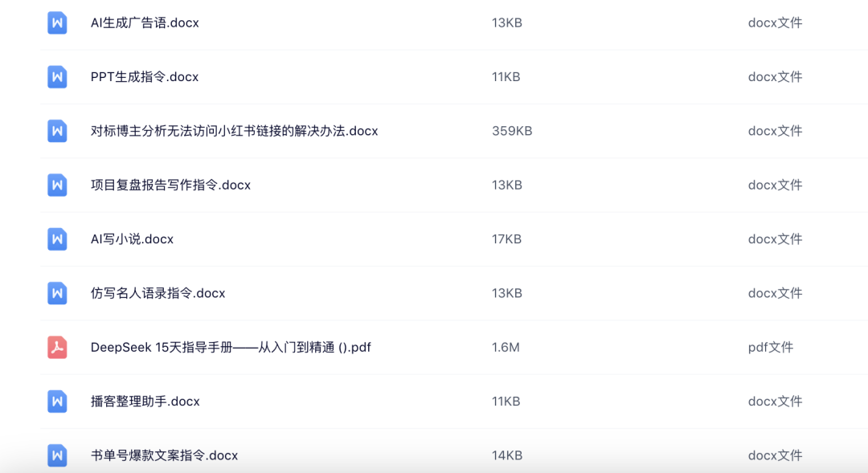This screenshot has width=868, height=473.
Task: Click docx文件 type in AI写小说 row
Action: 775,239
